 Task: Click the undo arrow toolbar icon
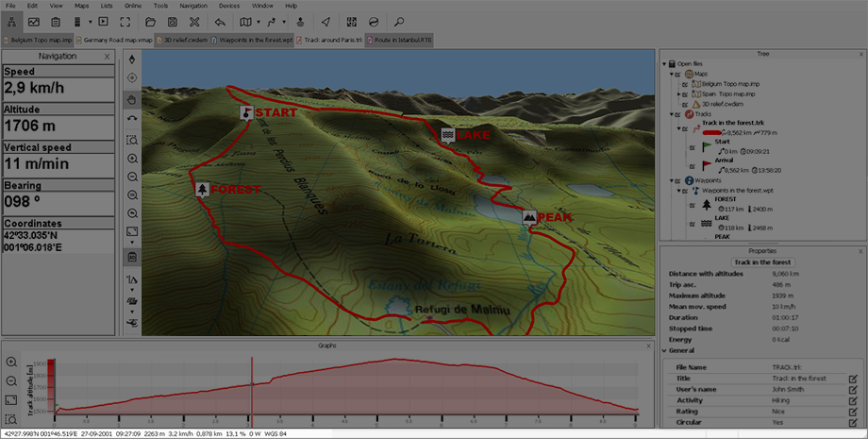point(220,21)
